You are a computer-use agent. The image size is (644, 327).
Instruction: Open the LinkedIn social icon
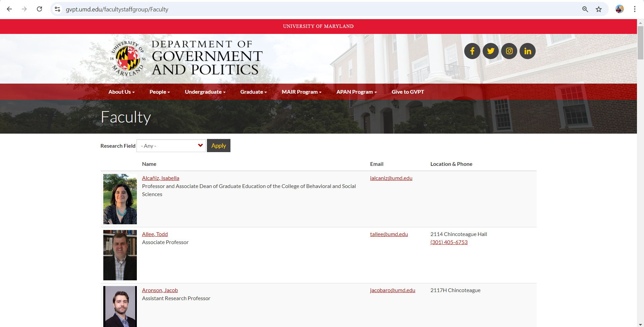coord(527,51)
